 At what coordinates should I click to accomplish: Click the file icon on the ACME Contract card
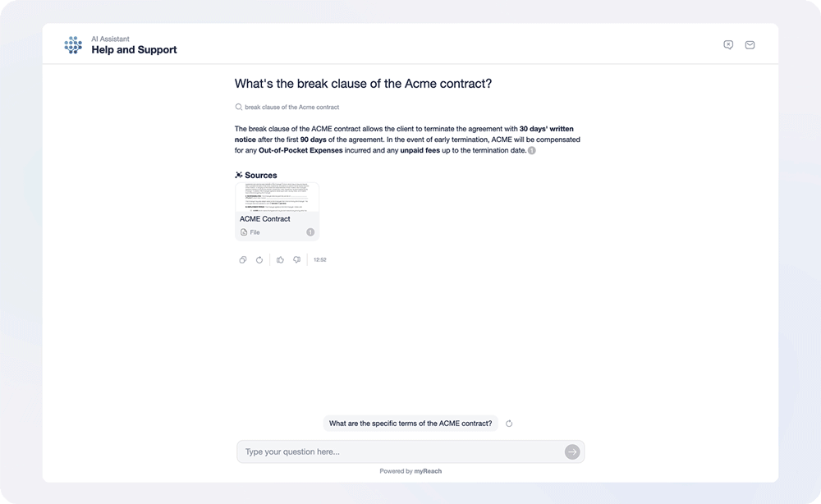coord(243,232)
